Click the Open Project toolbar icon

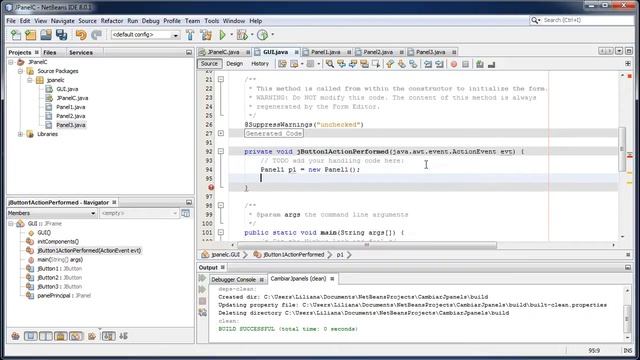46,35
